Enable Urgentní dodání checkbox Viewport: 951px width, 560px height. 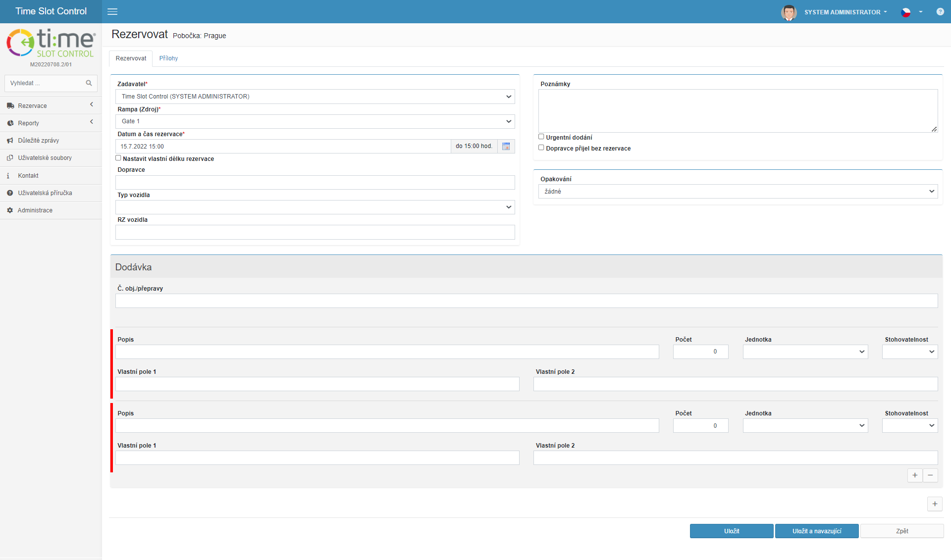click(x=541, y=137)
